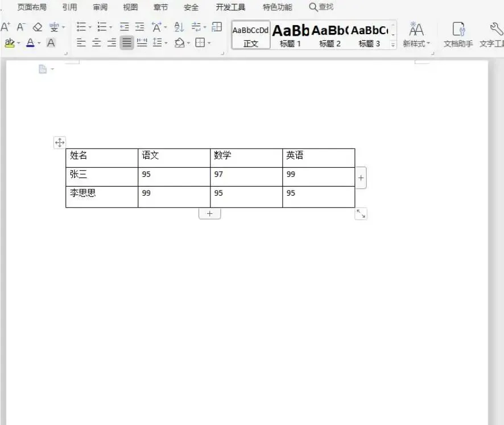Toggle character shading with the shaded A icon
Screen dimensions: 504x425
click(51, 43)
